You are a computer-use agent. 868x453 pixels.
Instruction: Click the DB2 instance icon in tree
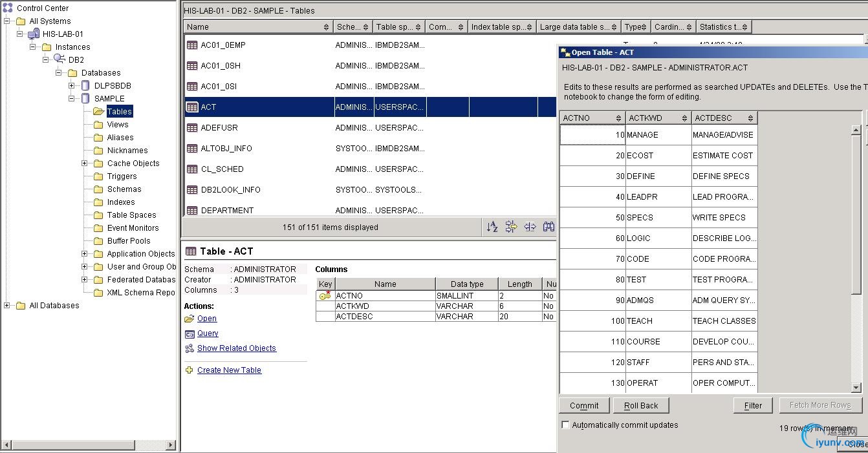pos(60,59)
